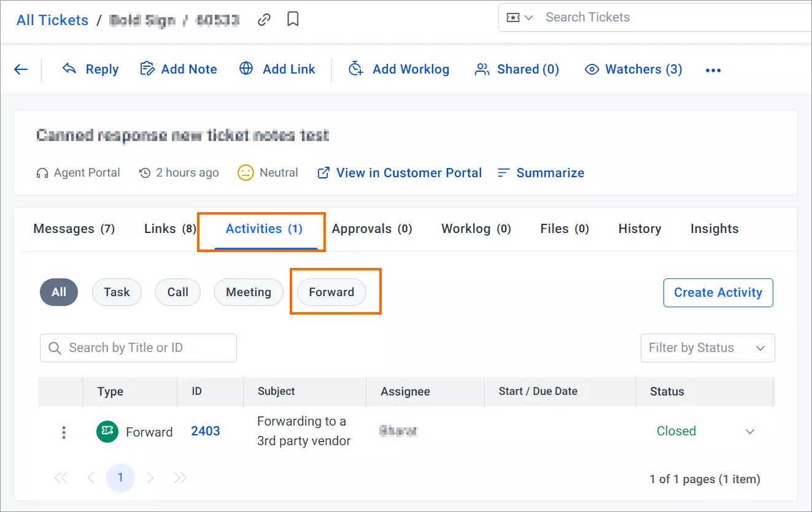Open Filter by Status dropdown
812x512 pixels.
(708, 348)
